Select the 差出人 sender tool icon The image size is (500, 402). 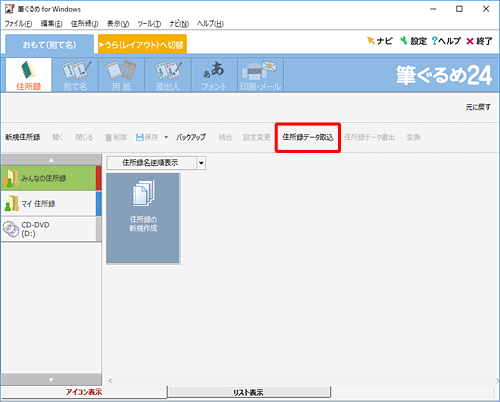pyautogui.click(x=168, y=75)
